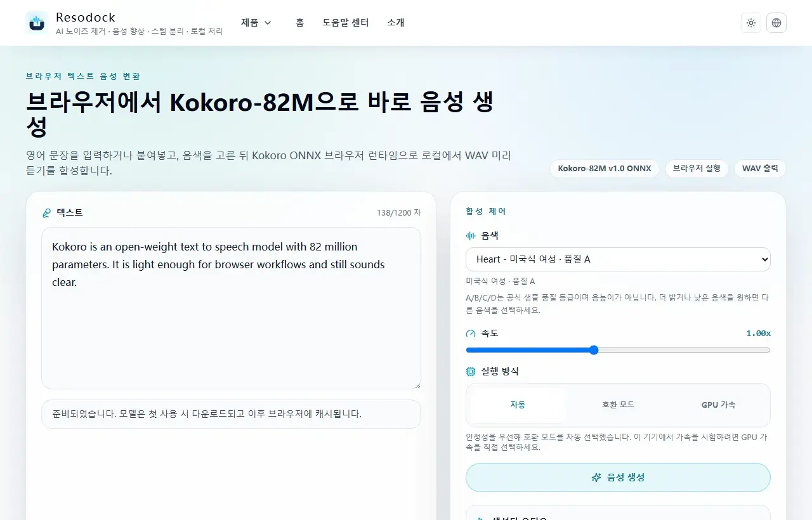
Task: Click the waveform icon next to 음색
Action: pos(471,235)
